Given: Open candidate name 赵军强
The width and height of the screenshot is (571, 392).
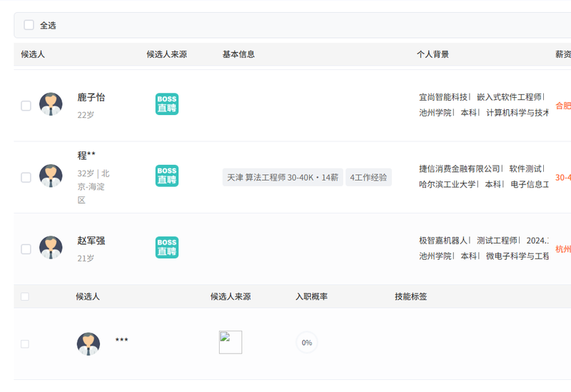Looking at the screenshot, I should coord(91,241).
